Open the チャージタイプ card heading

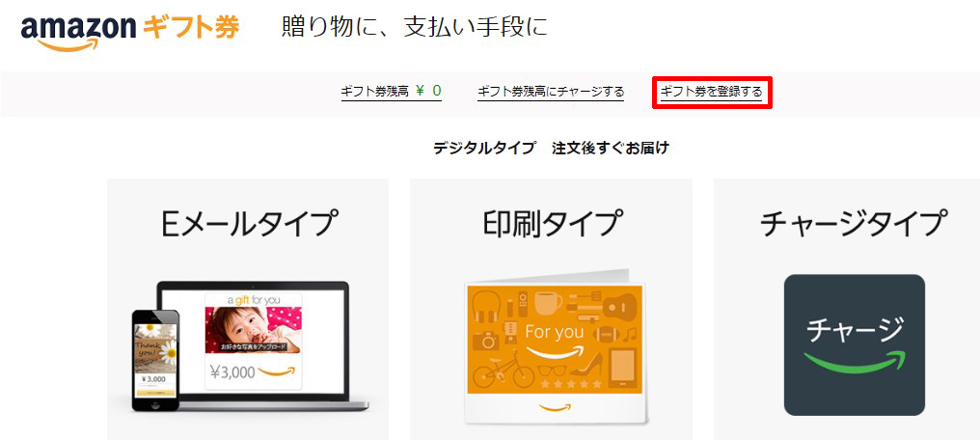[x=851, y=225]
